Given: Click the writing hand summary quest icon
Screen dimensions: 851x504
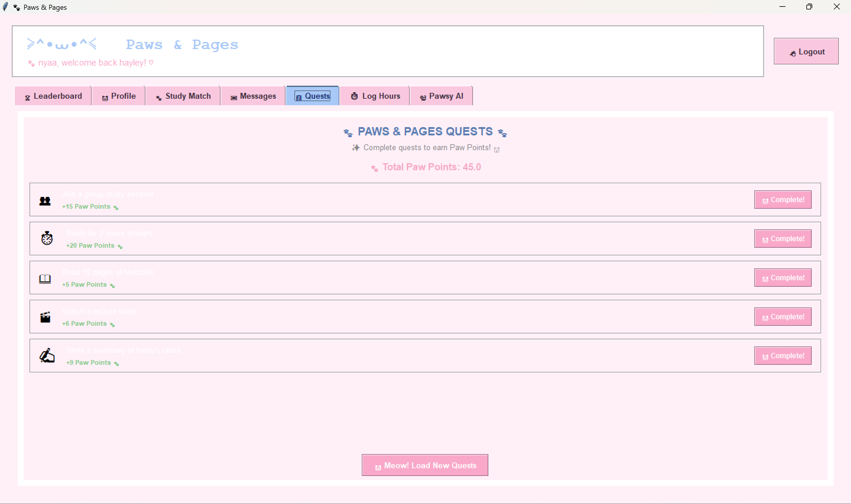Looking at the screenshot, I should (x=47, y=356).
